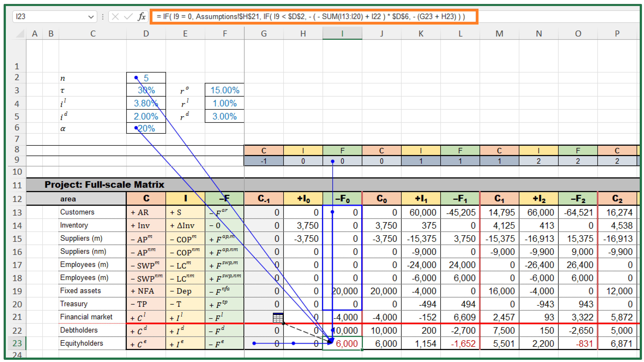Click the 'Financial market' row label
The image size is (644, 362).
click(x=86, y=317)
